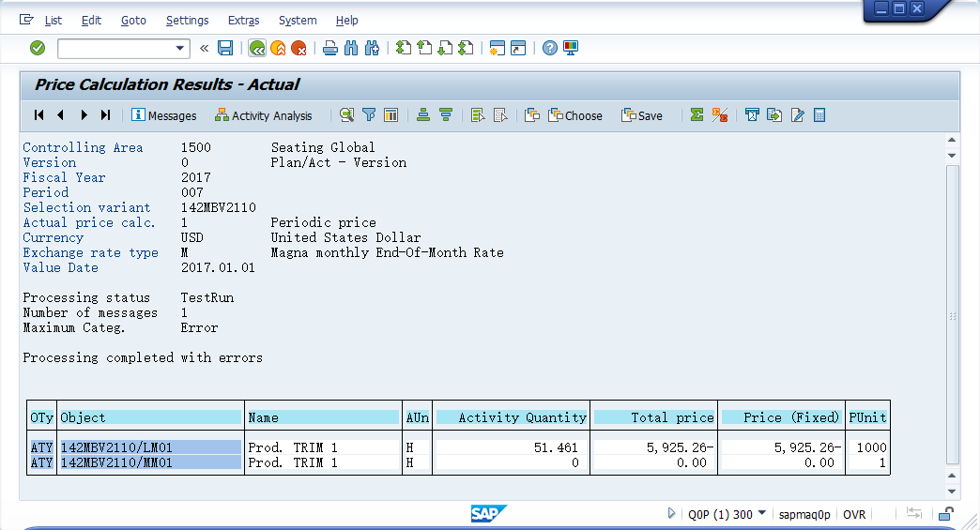This screenshot has height=530, width=980.
Task: Click the lock icon in status bar
Action: tap(946, 514)
